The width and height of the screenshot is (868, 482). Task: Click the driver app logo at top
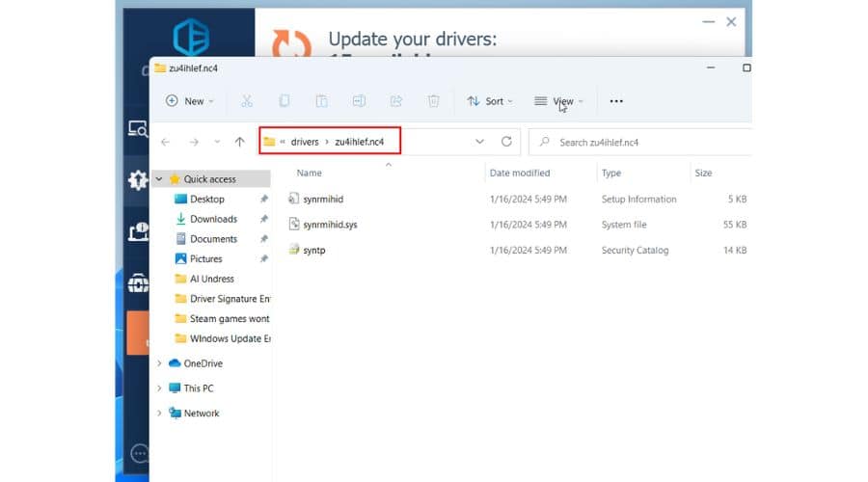tap(191, 37)
